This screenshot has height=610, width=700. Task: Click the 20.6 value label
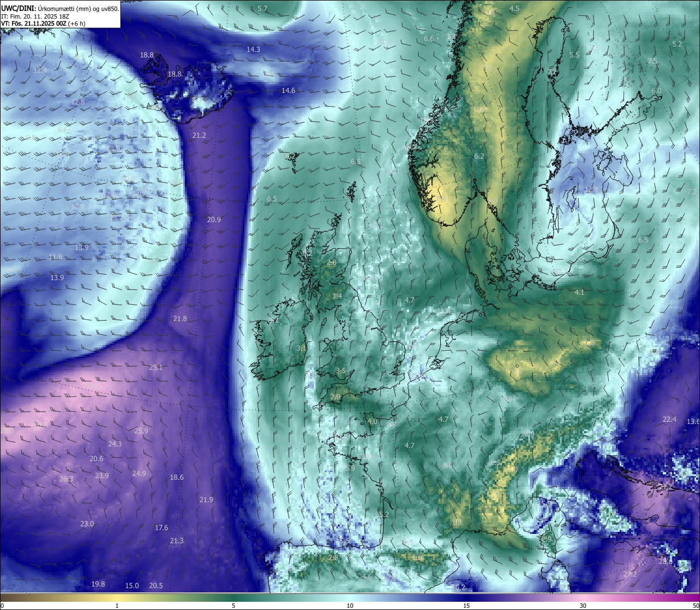[96, 458]
